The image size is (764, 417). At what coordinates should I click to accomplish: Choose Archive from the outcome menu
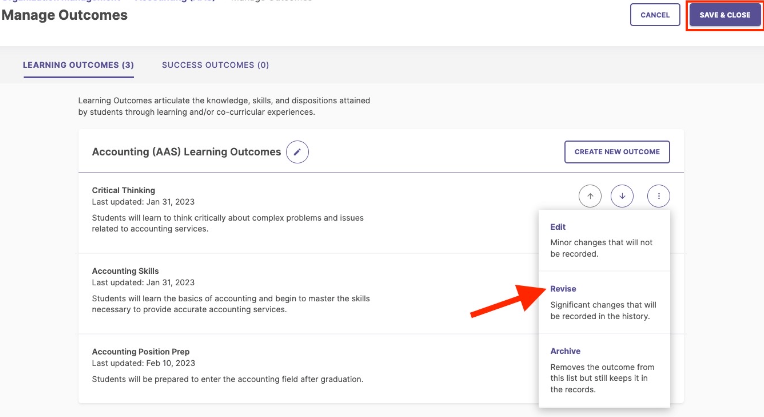click(565, 351)
